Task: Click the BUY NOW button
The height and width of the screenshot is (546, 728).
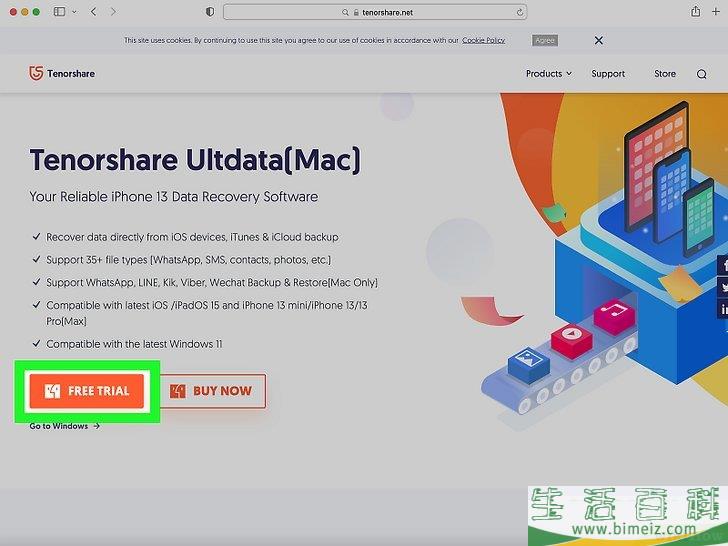Action: (x=213, y=391)
